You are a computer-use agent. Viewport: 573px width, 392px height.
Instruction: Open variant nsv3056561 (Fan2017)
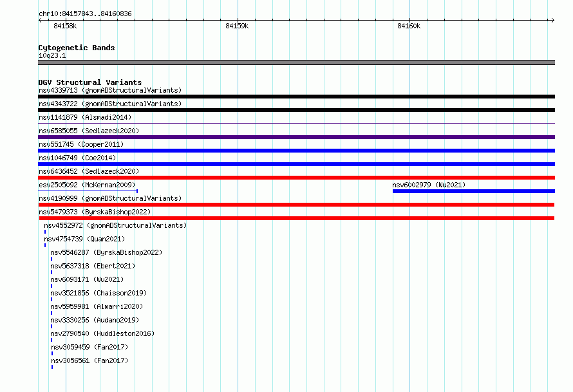point(89,360)
